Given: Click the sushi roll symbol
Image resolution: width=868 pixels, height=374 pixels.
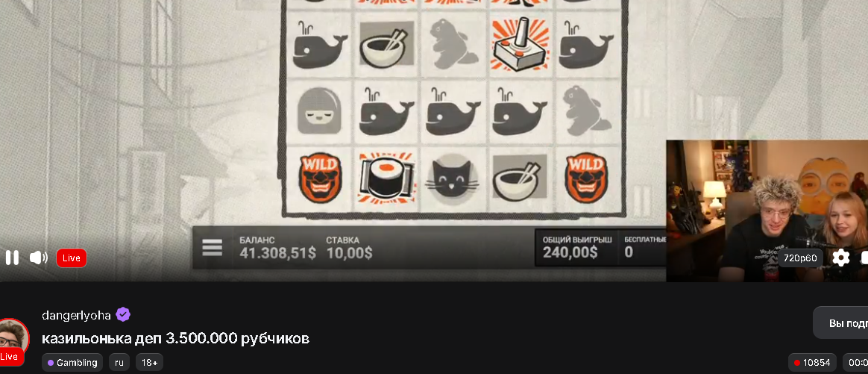Looking at the screenshot, I should click(386, 178).
